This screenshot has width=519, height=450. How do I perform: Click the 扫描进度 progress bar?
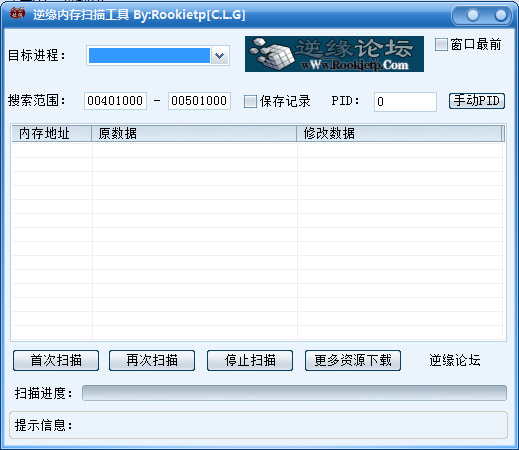pos(294,393)
